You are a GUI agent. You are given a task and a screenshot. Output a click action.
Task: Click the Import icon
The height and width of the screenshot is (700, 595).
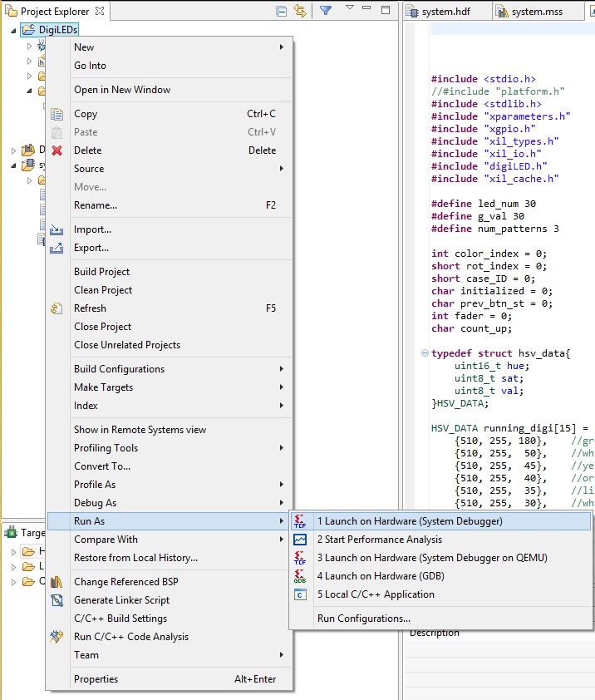(57, 229)
